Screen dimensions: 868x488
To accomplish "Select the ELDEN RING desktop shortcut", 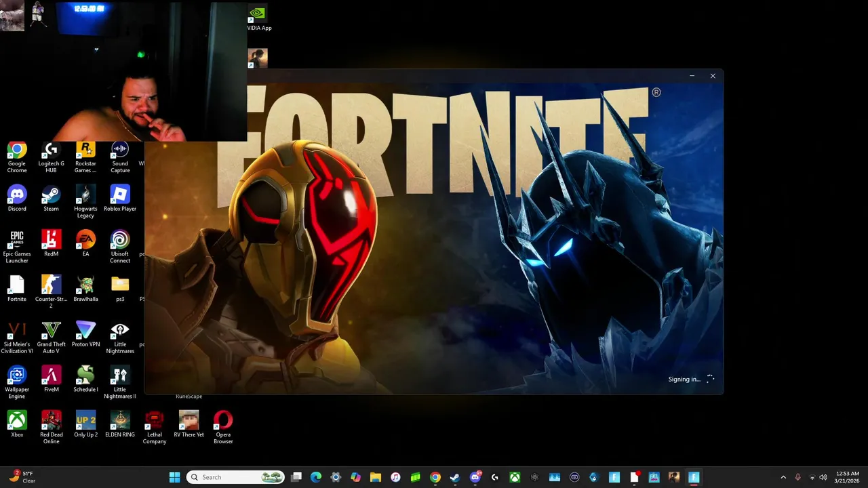I will tap(120, 424).
